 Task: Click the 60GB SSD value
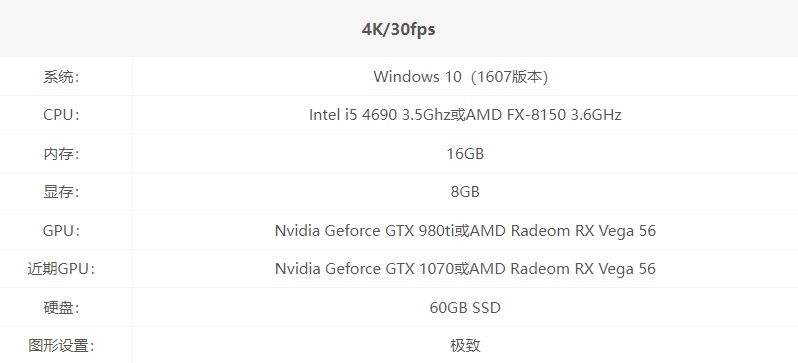465,308
